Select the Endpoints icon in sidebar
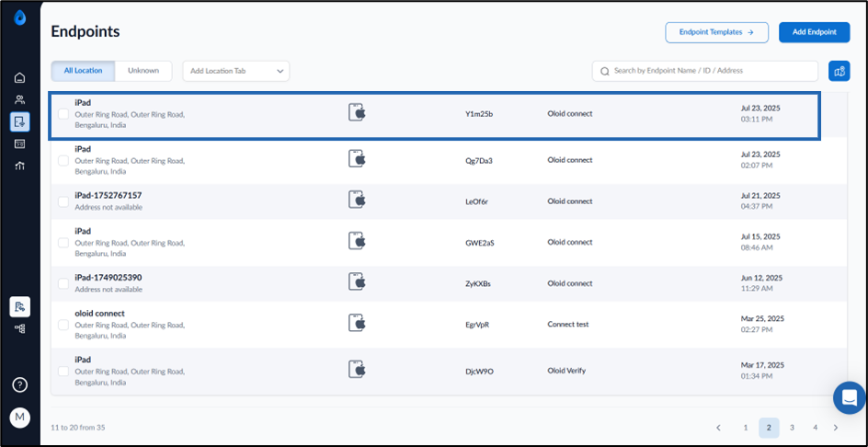The width and height of the screenshot is (868, 447). pos(20,121)
